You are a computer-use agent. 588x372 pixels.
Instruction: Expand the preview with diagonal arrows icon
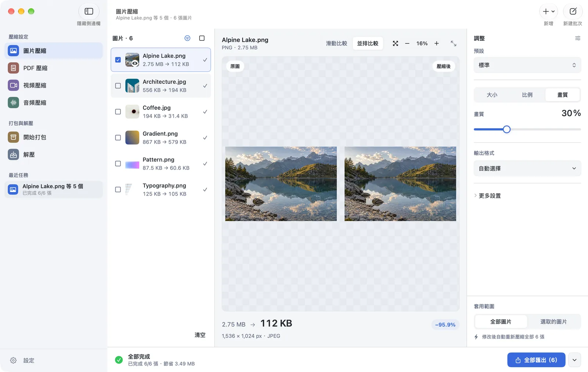click(x=453, y=43)
